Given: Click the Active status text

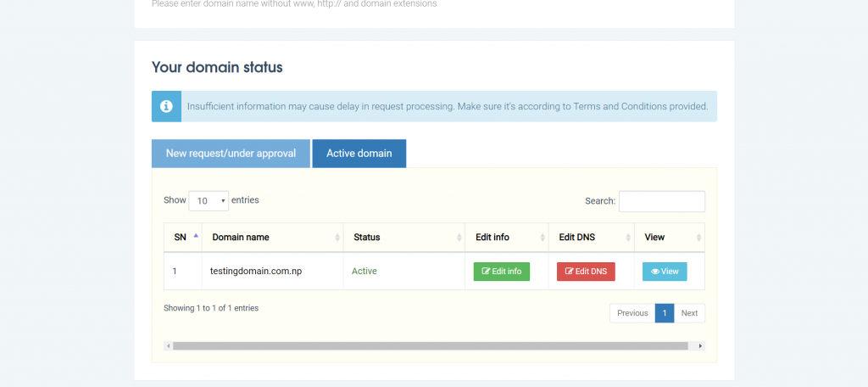Looking at the screenshot, I should (364, 271).
